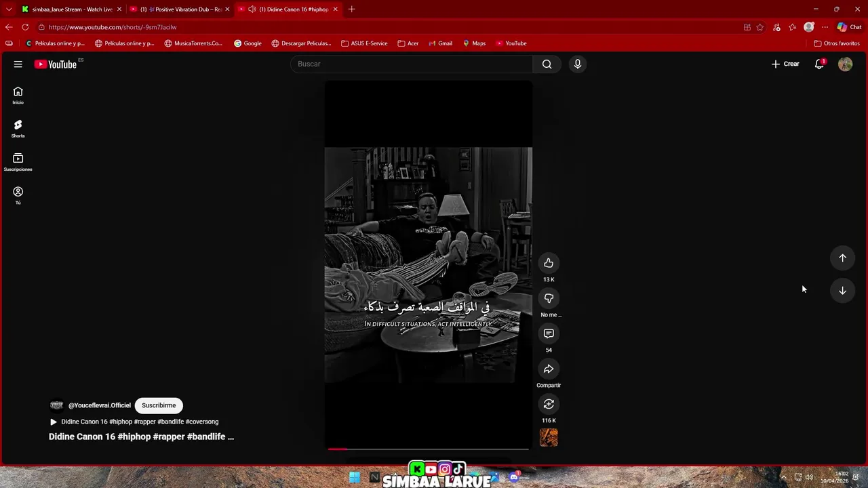Pause the short by clicking the video
This screenshot has width=868, height=488.
(x=429, y=264)
